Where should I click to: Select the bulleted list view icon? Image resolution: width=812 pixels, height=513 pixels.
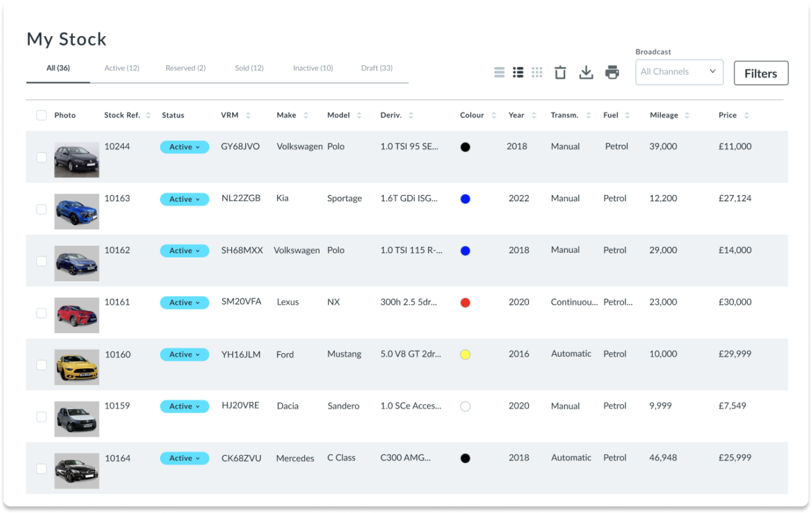pos(518,72)
